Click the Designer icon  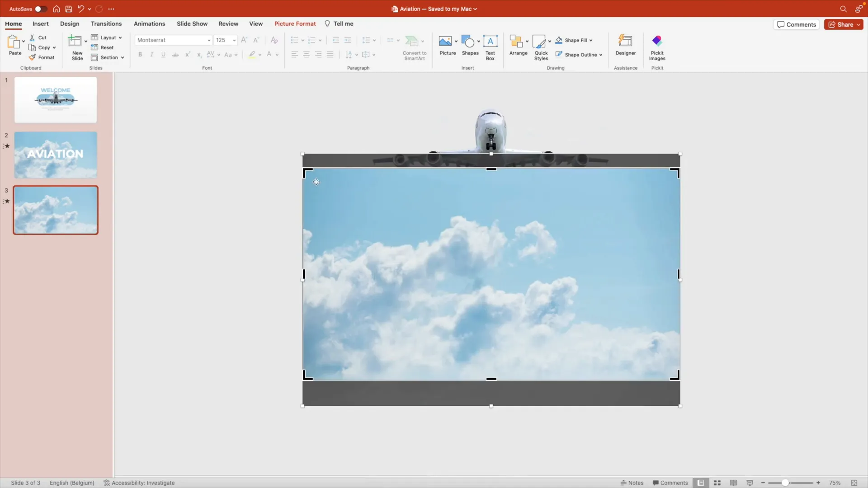(626, 41)
